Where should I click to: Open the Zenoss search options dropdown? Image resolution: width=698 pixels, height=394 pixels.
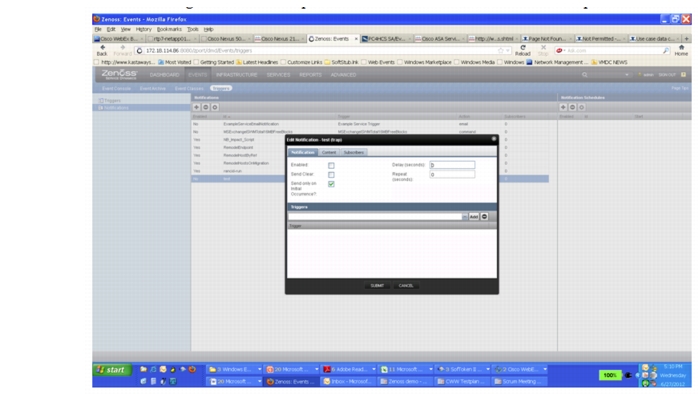(x=627, y=75)
